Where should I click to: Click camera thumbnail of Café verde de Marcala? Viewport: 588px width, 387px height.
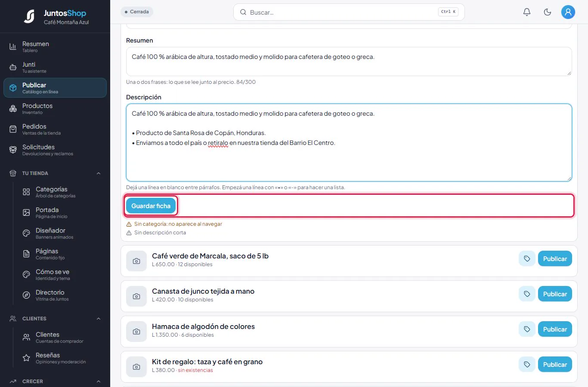(x=136, y=261)
